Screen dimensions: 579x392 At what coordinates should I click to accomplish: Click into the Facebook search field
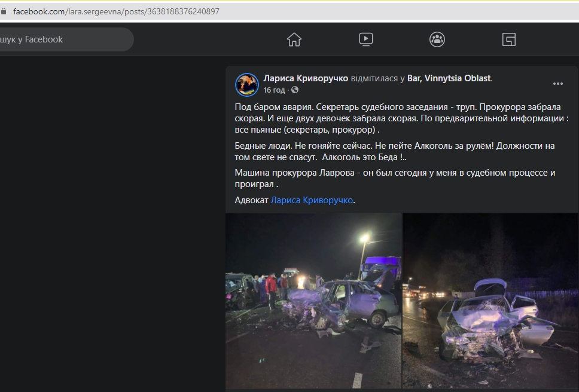66,39
